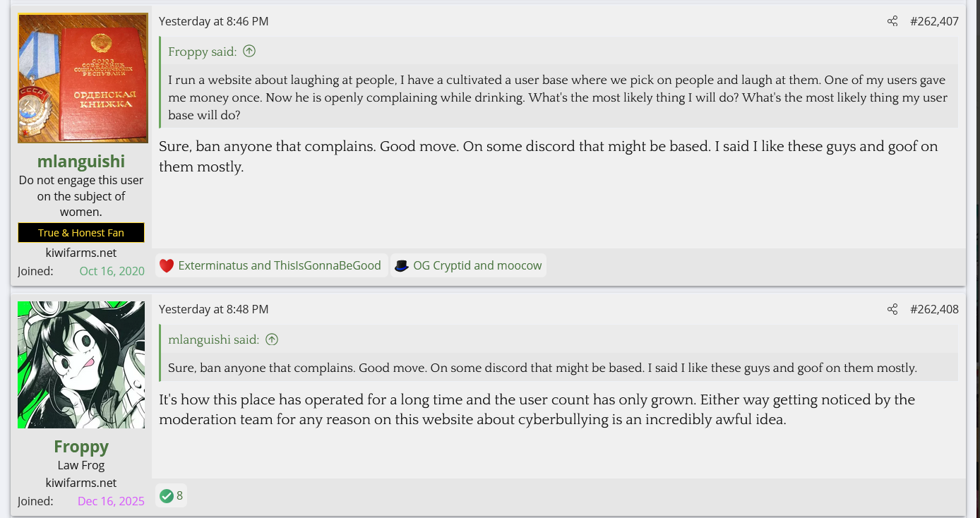Click the green checkmark reaction icon
980x518 pixels.
coord(167,496)
